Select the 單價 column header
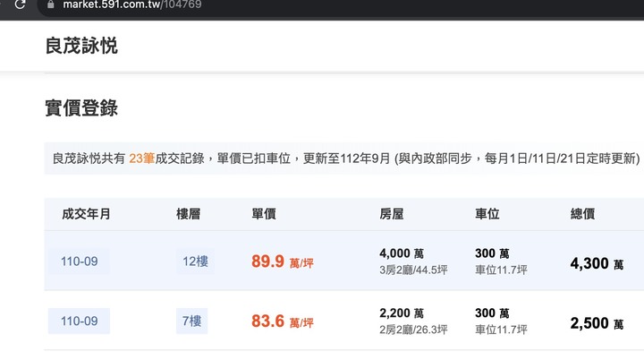This screenshot has width=644, height=360. [x=264, y=214]
